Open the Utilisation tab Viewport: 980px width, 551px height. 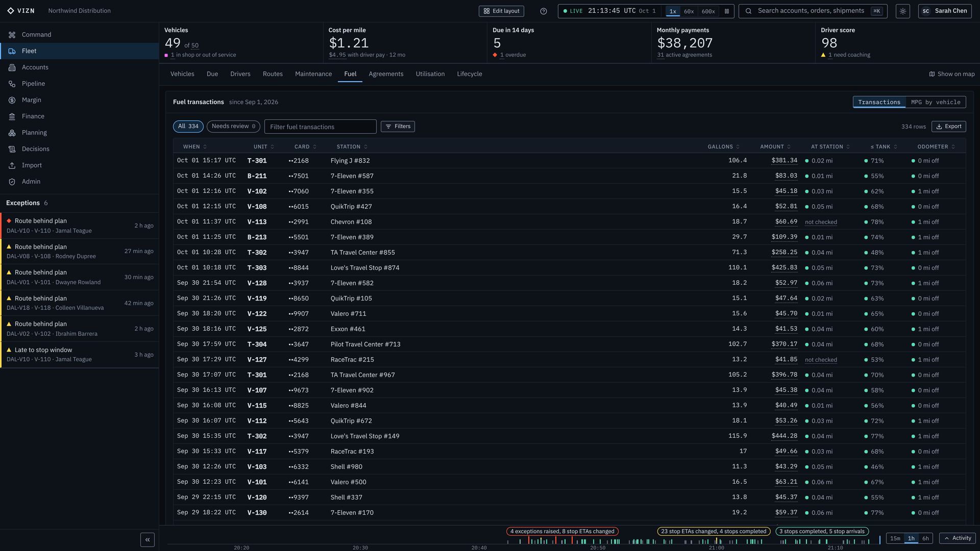pyautogui.click(x=430, y=74)
